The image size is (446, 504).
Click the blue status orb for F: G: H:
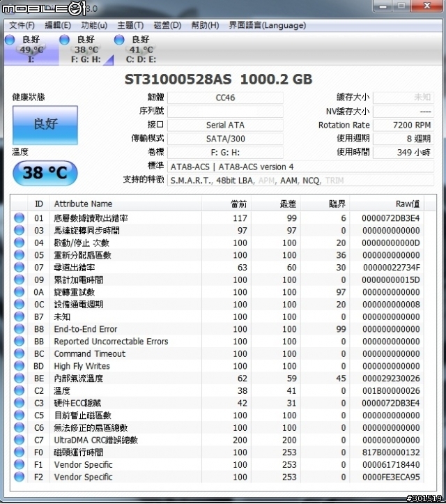pyautogui.click(x=65, y=40)
